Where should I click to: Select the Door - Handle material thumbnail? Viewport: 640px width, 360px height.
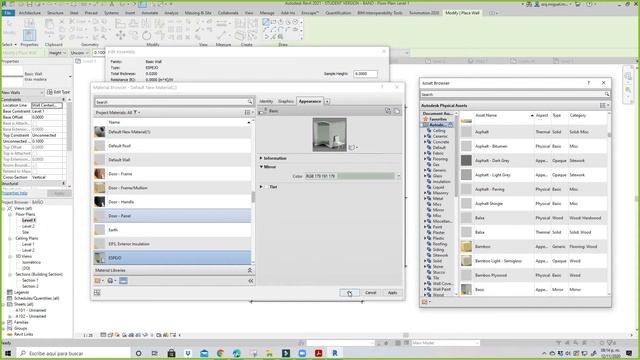point(100,202)
